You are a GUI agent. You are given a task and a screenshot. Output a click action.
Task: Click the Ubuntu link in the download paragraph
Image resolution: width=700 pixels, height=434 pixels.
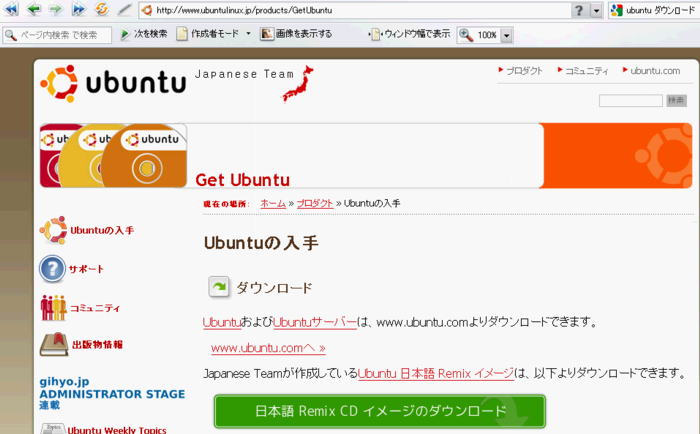(221, 322)
